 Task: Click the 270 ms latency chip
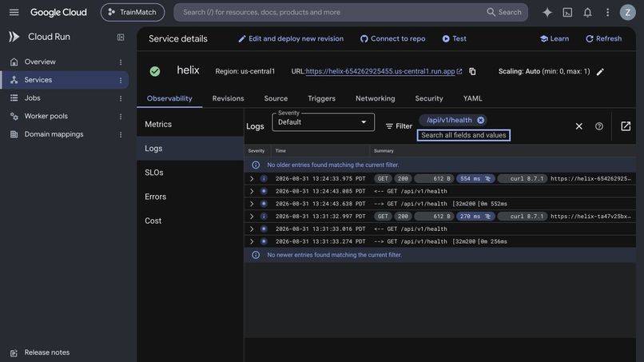coord(475,216)
